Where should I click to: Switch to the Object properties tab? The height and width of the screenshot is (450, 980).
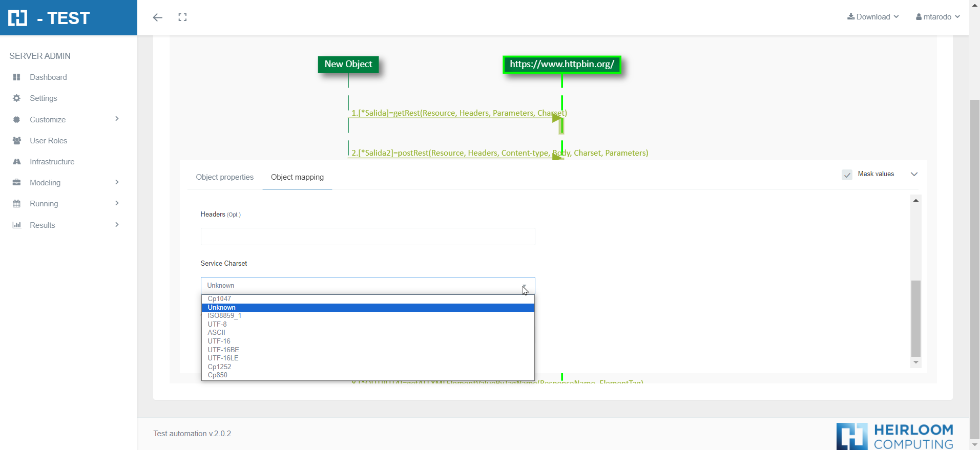pyautogui.click(x=224, y=177)
